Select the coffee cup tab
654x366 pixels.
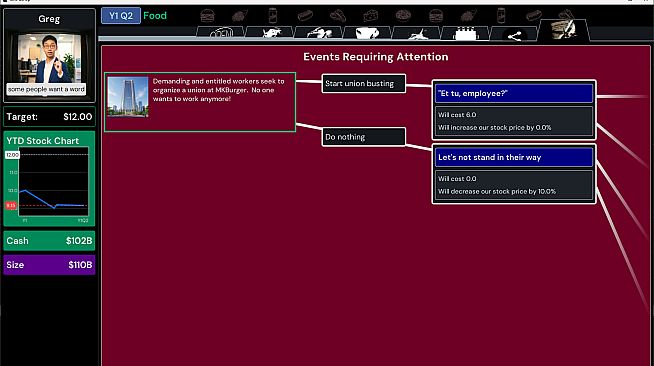(x=367, y=33)
